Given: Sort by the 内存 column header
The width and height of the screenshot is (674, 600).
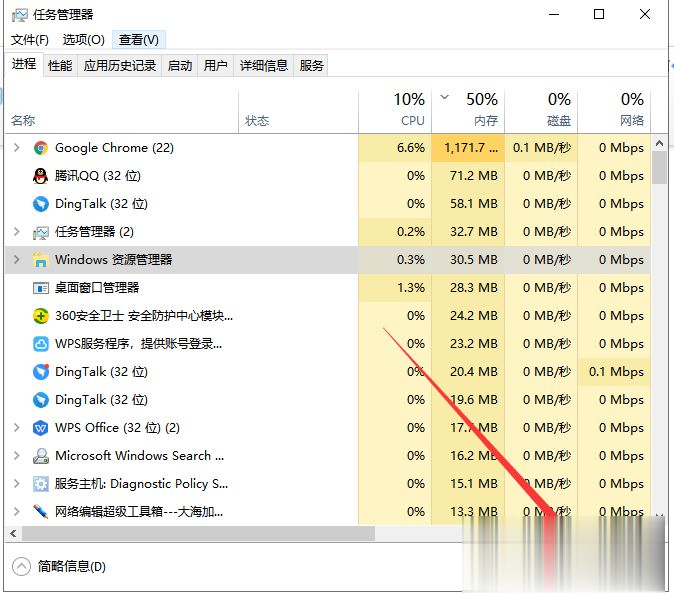Looking at the screenshot, I should 468,112.
